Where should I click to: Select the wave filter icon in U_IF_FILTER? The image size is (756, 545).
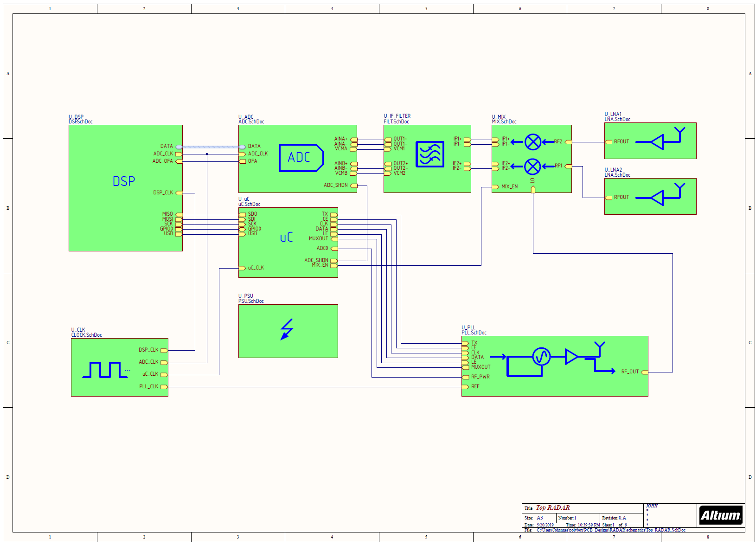[430, 154]
